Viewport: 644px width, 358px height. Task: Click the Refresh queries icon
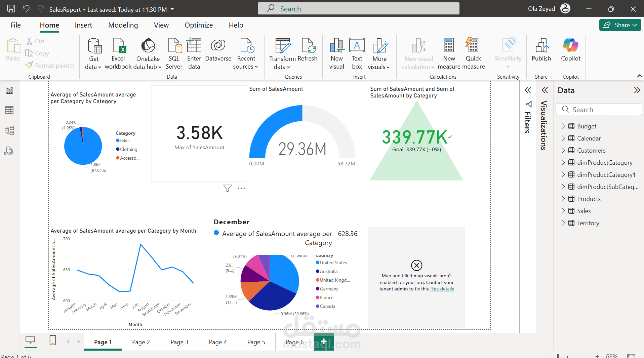(x=309, y=46)
